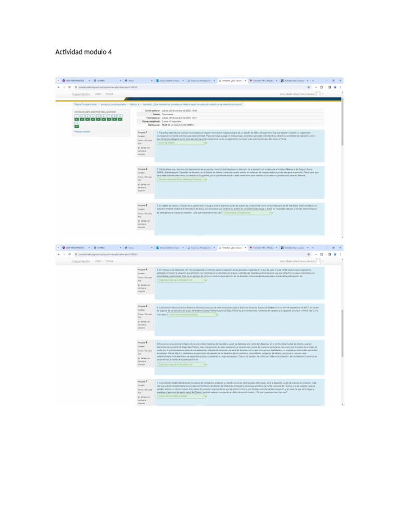
Task: Click 'Actividad modulo 4' document heading
Action: tap(84, 52)
